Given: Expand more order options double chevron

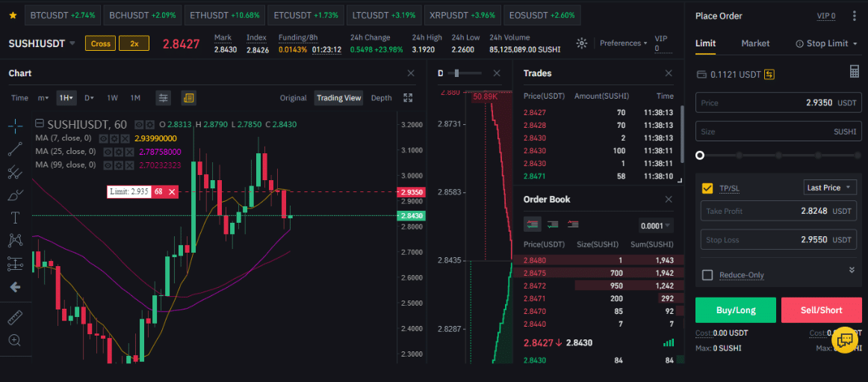Looking at the screenshot, I should tap(851, 270).
